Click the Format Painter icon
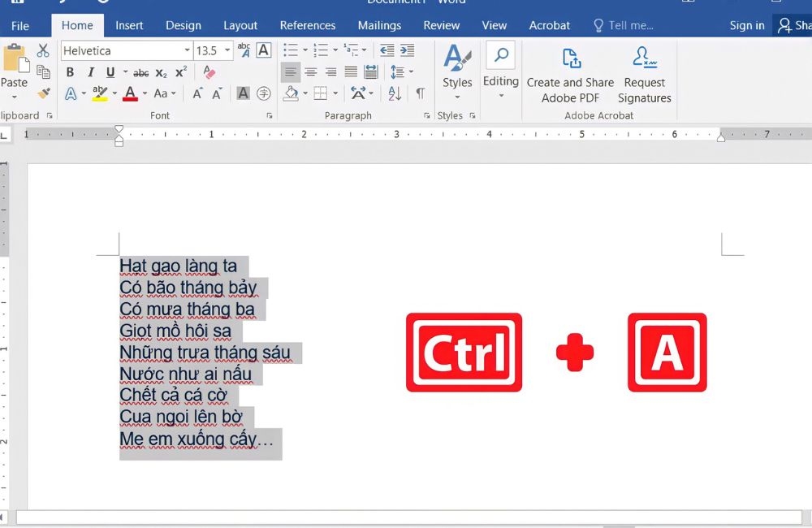 coord(42,92)
